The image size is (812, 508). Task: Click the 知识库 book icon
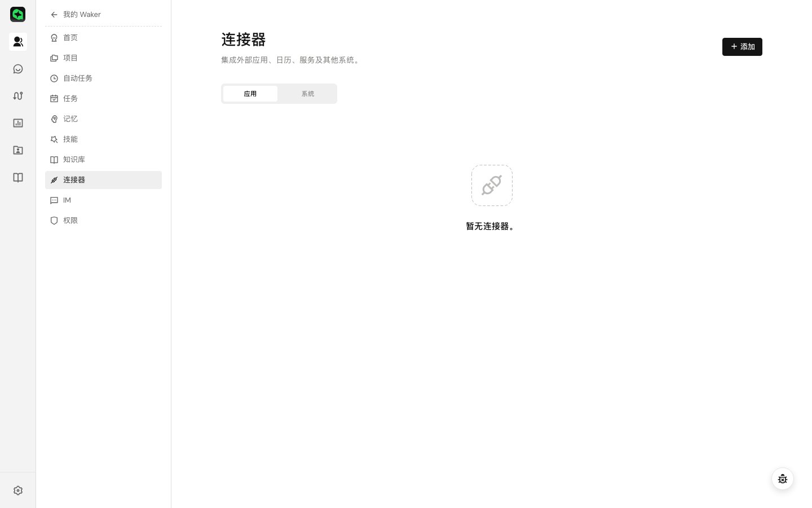click(x=54, y=160)
